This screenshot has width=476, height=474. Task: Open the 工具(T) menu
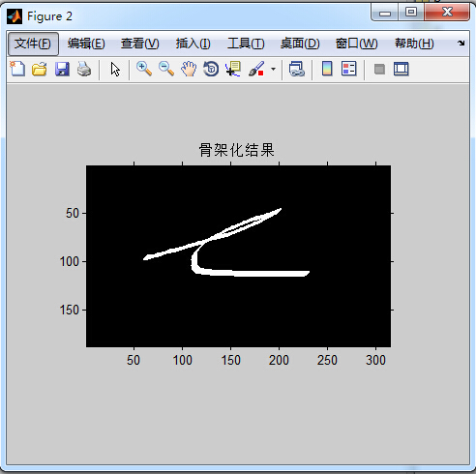point(246,44)
